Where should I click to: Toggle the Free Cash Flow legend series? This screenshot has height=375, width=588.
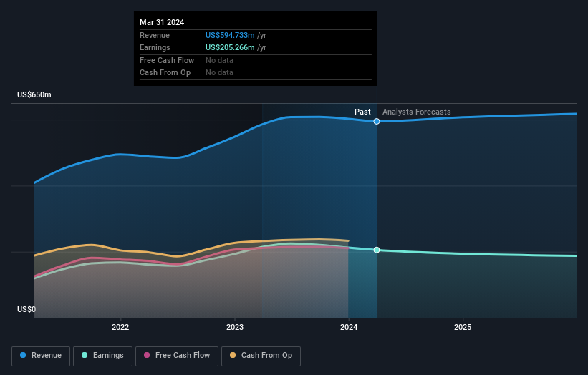point(177,356)
